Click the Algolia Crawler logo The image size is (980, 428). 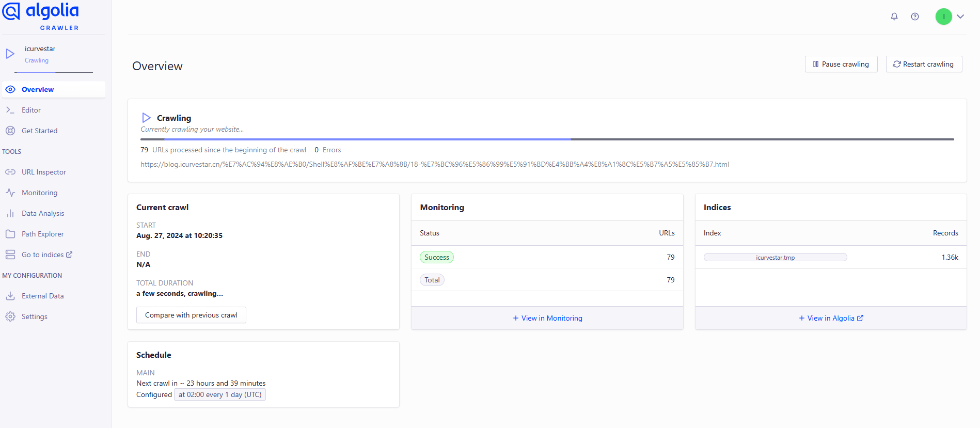[x=41, y=16]
